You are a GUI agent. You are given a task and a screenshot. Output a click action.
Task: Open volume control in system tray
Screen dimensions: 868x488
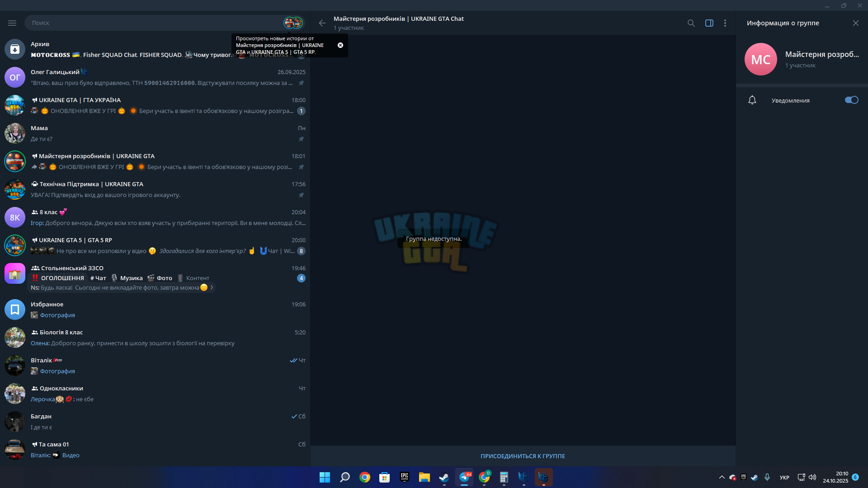[812, 477]
